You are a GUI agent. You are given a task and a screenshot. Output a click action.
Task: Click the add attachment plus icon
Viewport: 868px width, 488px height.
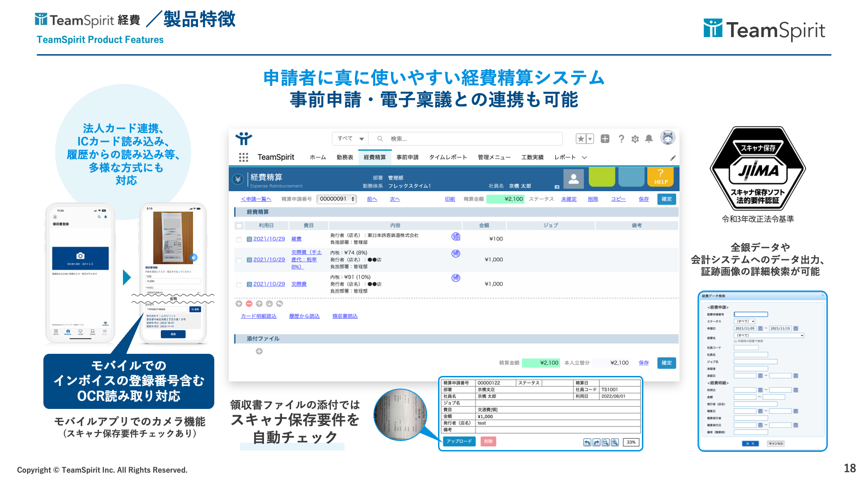[259, 351]
